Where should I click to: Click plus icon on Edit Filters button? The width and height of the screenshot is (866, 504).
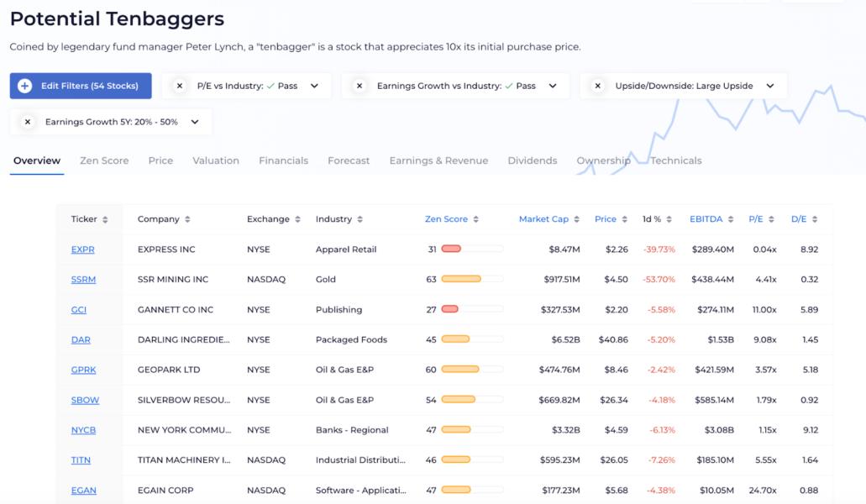point(25,87)
